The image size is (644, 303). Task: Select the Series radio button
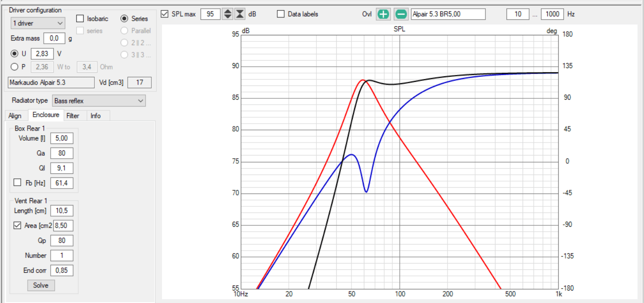[x=124, y=19]
